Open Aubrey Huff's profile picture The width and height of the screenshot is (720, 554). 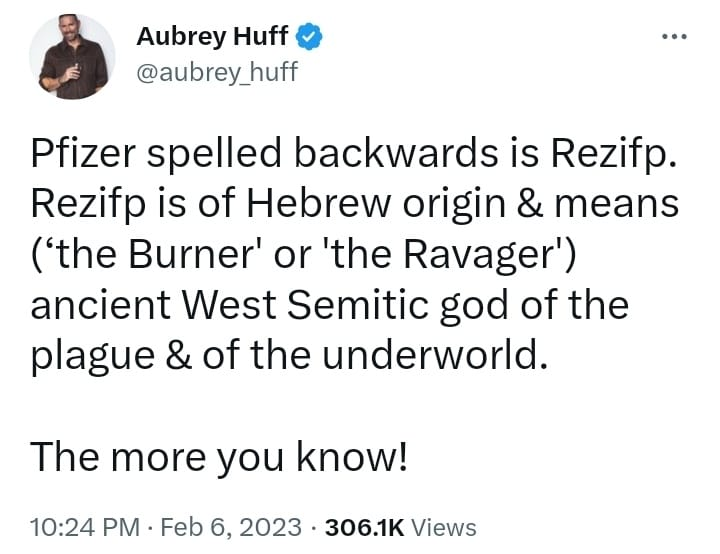[73, 57]
